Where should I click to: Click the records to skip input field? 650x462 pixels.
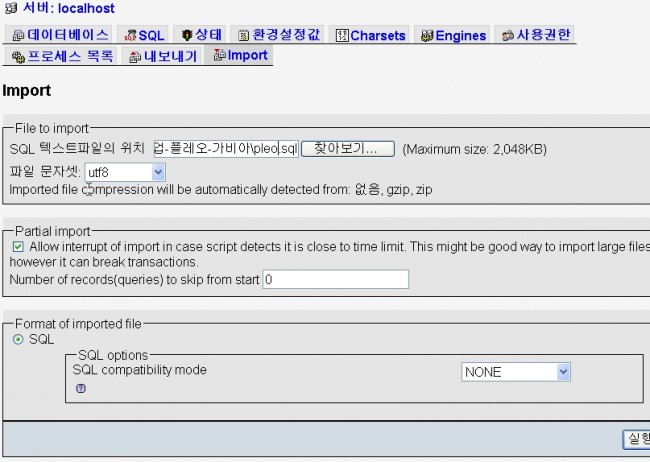tap(335, 280)
